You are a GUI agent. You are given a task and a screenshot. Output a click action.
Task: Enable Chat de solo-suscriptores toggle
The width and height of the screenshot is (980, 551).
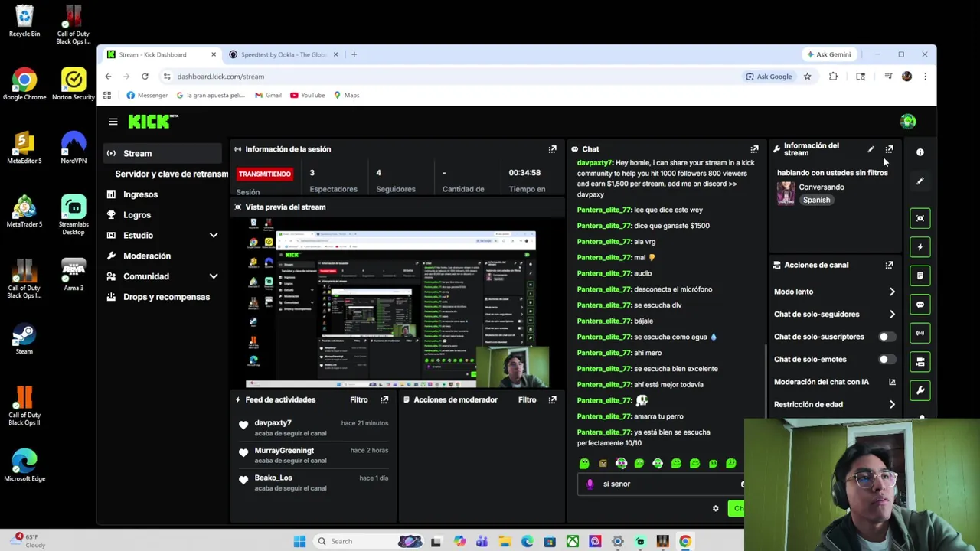[x=886, y=337]
